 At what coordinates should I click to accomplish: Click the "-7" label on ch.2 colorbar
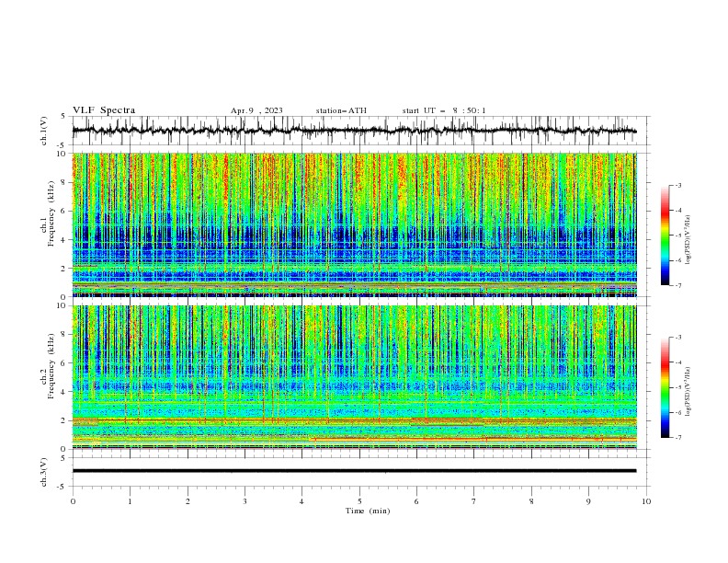click(x=678, y=438)
